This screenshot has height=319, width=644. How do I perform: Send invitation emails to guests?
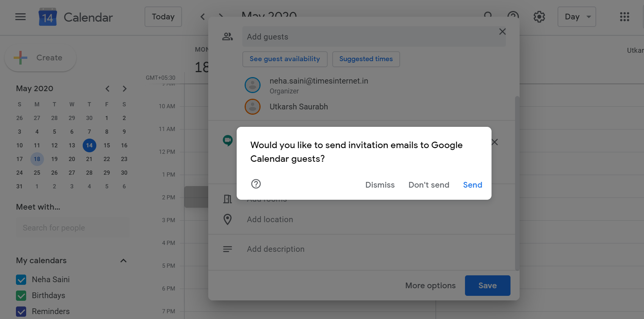point(473,185)
